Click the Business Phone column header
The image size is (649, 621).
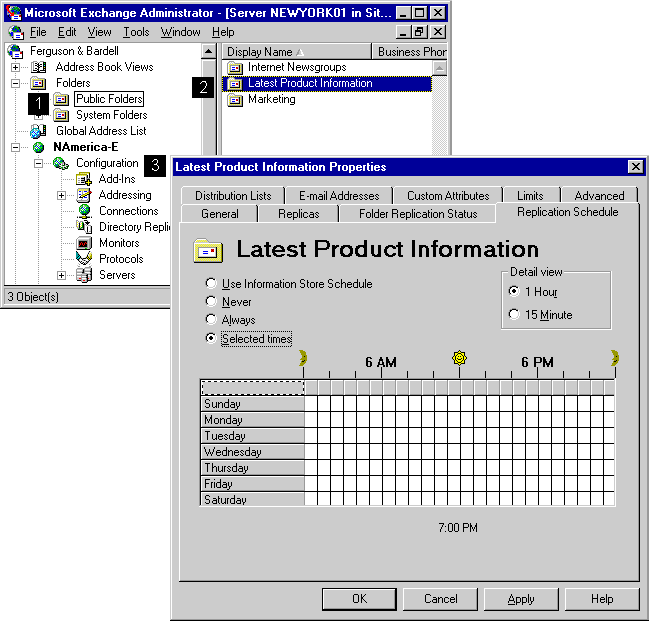coord(409,52)
